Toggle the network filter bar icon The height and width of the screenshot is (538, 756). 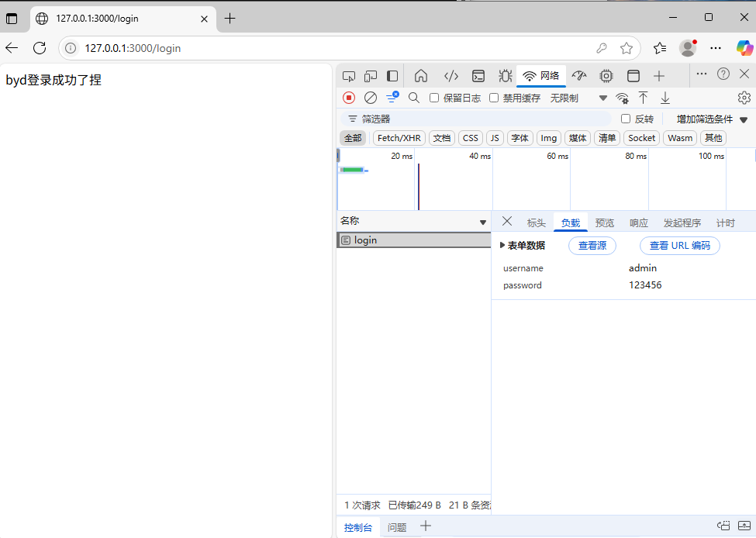tap(392, 98)
